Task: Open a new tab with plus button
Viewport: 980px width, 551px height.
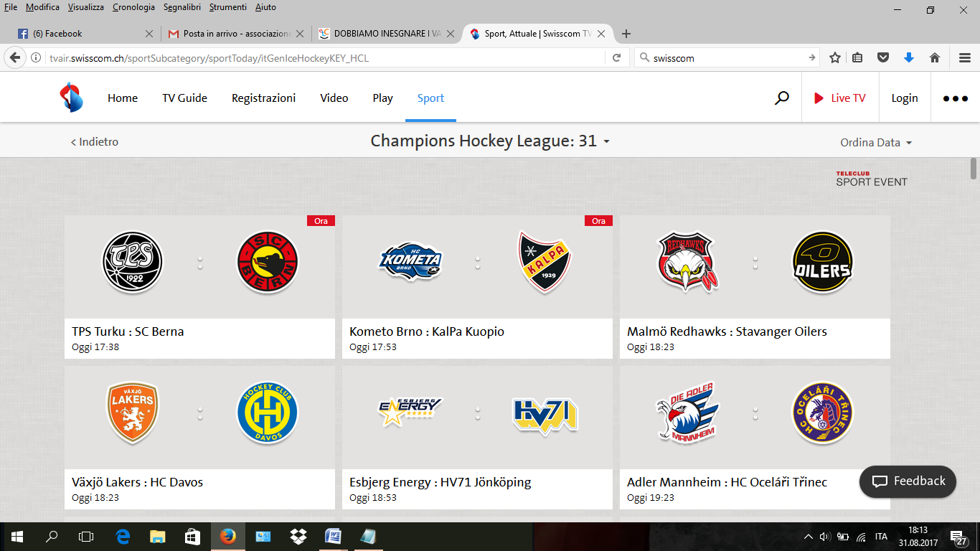Action: 626,34
